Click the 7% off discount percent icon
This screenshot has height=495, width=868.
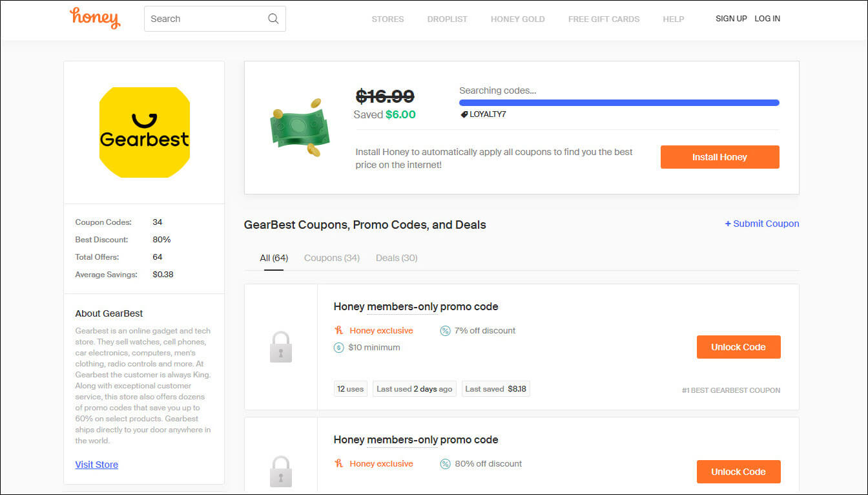coord(445,331)
